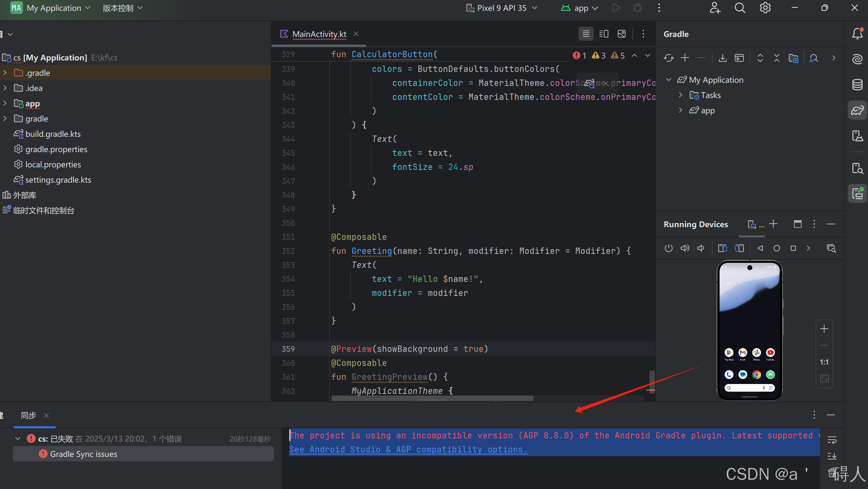Viewport: 868px width, 489px height.
Task: Open Notifications bell in right sidebar
Action: pos(857,34)
